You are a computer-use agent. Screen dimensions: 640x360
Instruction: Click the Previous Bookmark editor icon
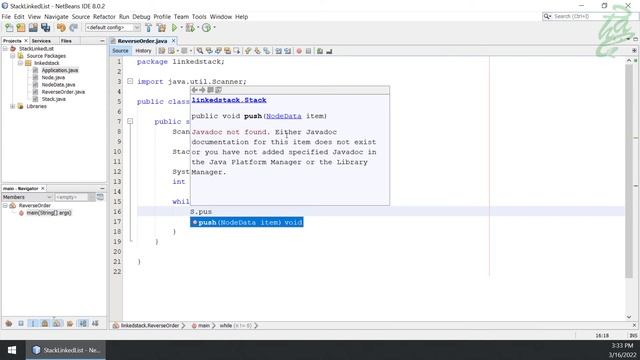pos(248,51)
